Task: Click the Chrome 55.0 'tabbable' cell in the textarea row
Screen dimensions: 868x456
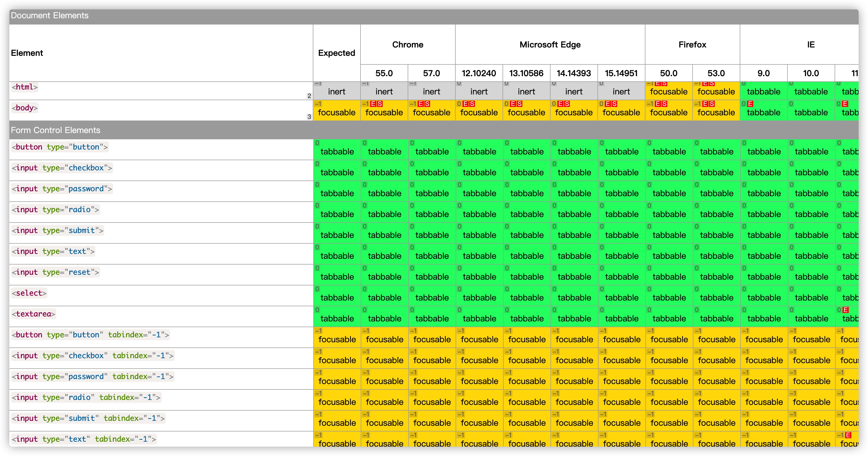Action: [384, 317]
